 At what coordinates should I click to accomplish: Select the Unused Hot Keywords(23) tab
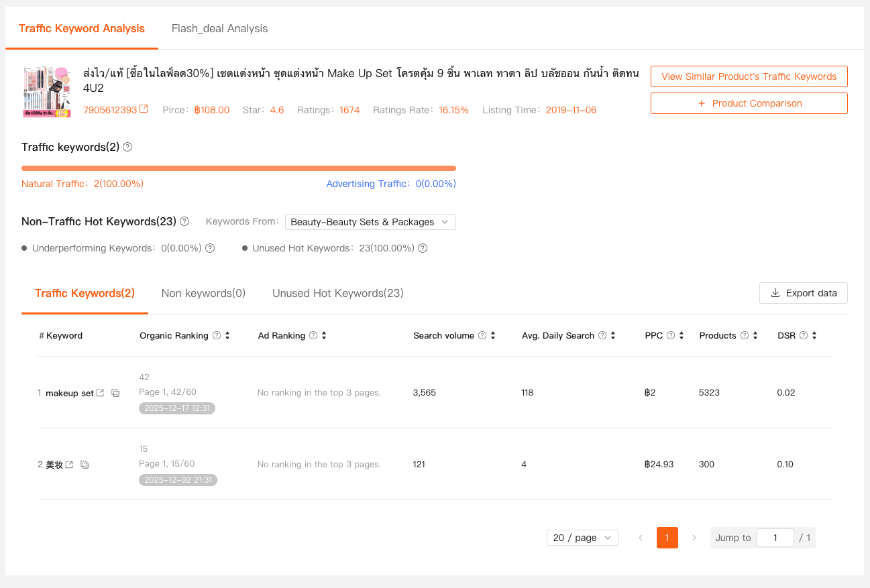pyautogui.click(x=337, y=293)
